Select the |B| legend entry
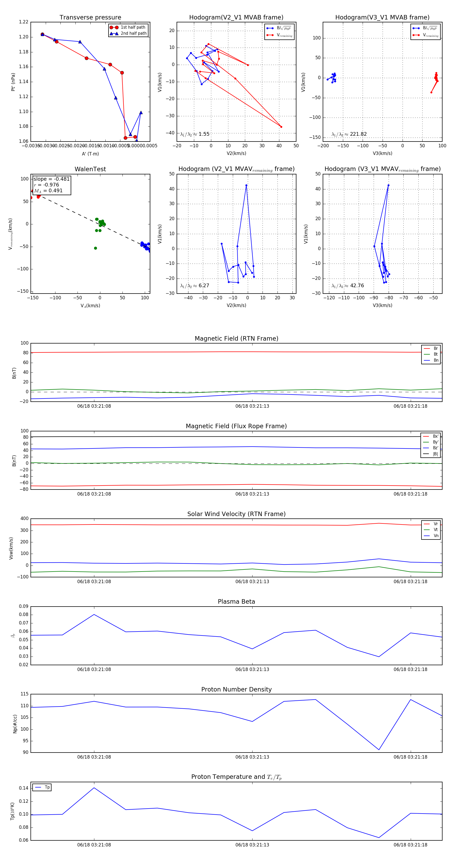 point(431,454)
